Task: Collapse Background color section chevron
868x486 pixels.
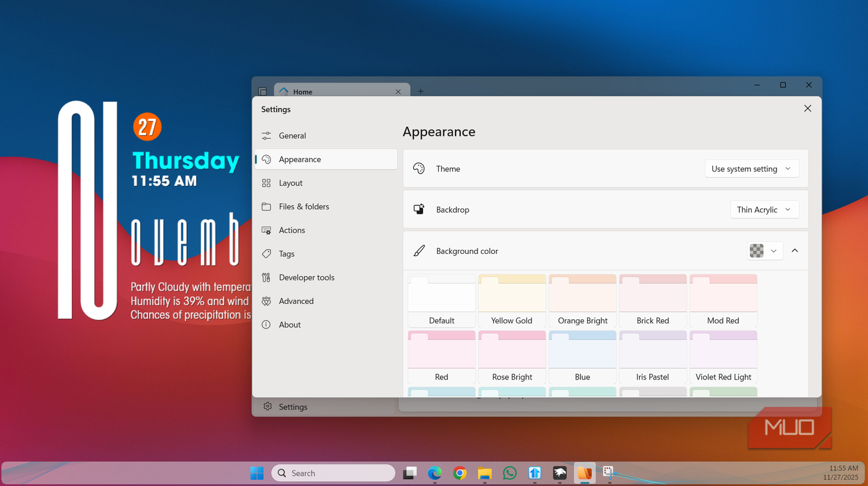Action: (x=795, y=251)
